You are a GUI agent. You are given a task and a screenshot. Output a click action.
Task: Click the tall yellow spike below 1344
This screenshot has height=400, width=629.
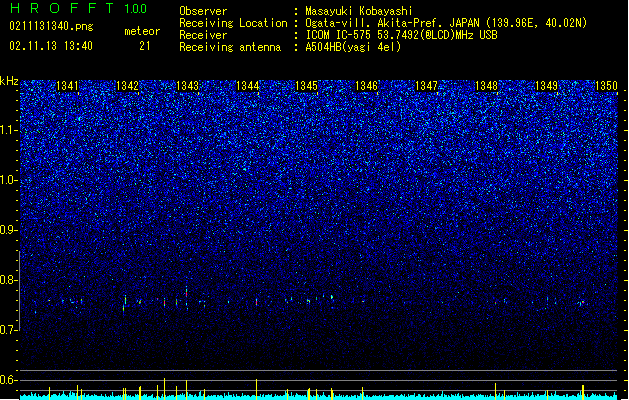(x=256, y=389)
